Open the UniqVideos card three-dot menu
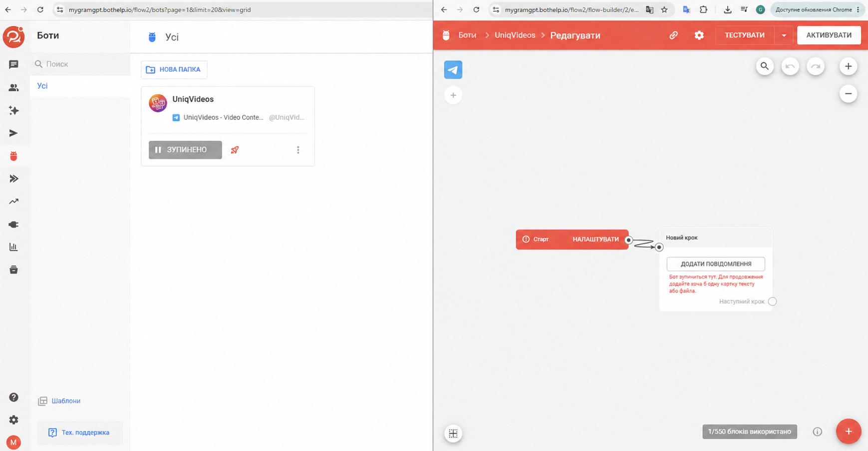 298,150
